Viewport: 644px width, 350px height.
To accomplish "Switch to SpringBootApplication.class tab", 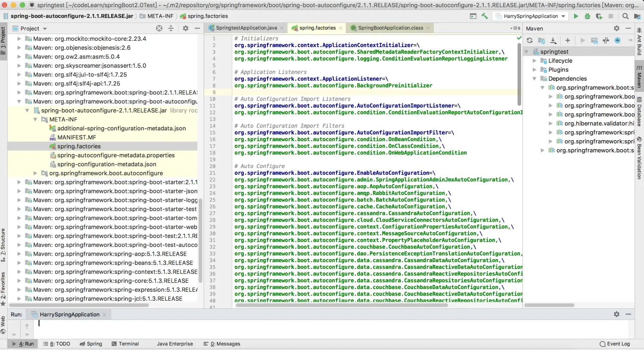I will pos(390,28).
